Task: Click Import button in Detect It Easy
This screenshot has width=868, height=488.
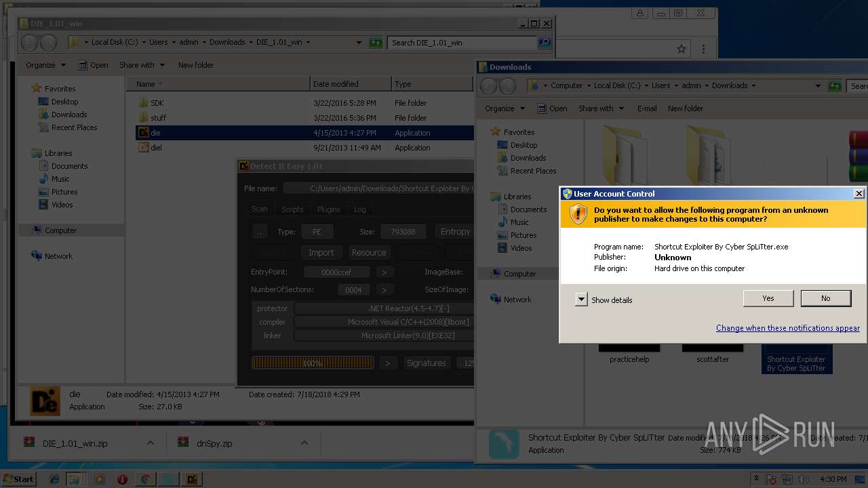Action: pyautogui.click(x=321, y=253)
